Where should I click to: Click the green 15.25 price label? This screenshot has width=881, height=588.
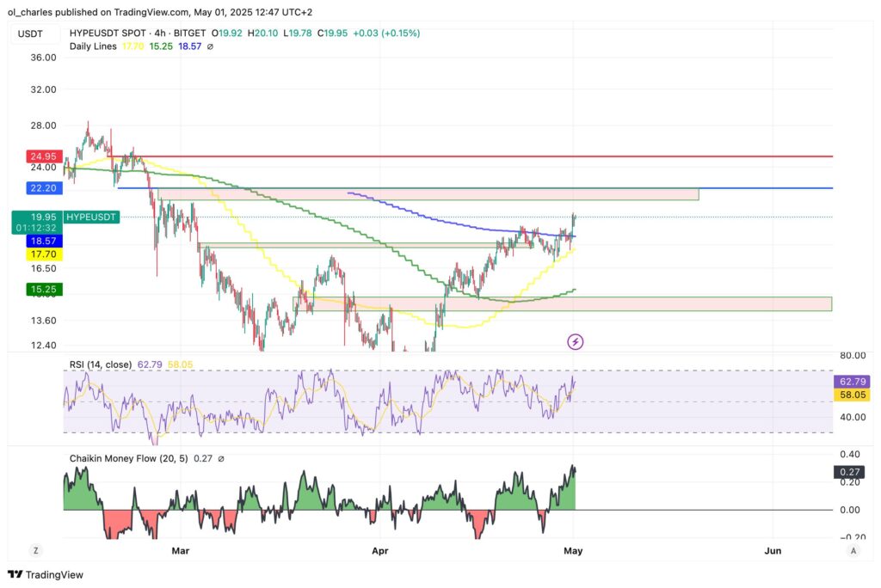(x=43, y=290)
